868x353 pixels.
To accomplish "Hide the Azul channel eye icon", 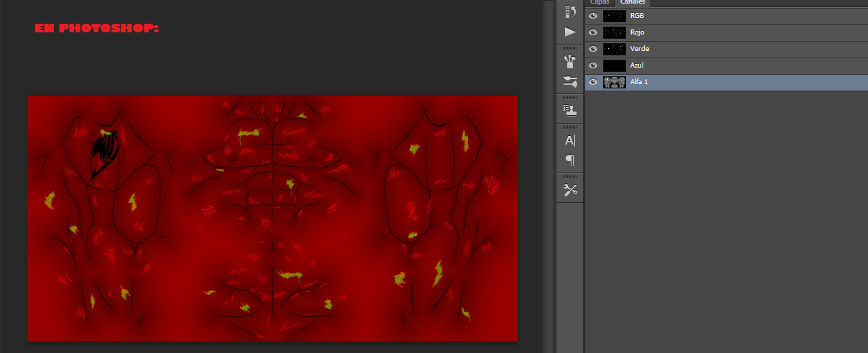I will point(593,65).
